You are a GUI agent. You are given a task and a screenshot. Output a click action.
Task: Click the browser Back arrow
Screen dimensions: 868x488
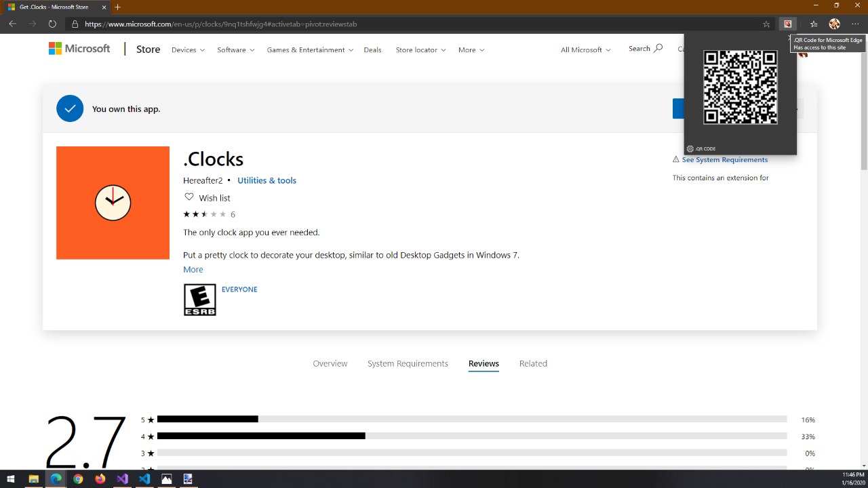(x=12, y=24)
